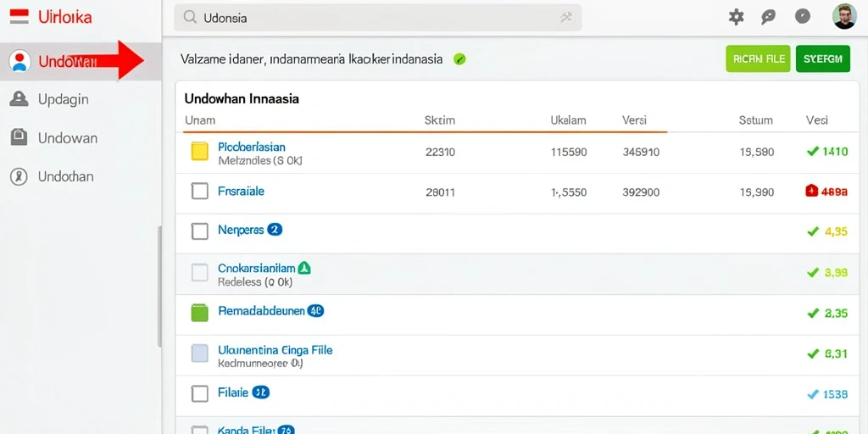Open the Cnokarsianilam link

(x=256, y=269)
